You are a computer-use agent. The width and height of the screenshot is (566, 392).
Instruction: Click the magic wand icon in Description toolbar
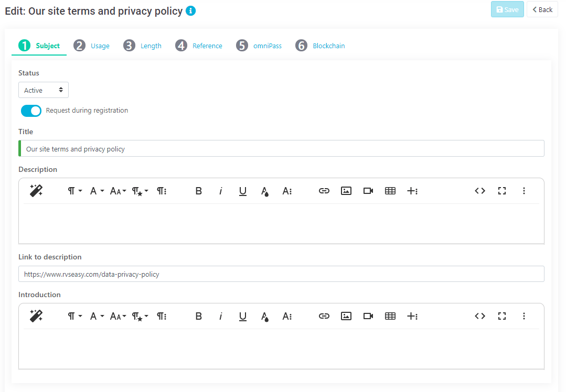(36, 191)
